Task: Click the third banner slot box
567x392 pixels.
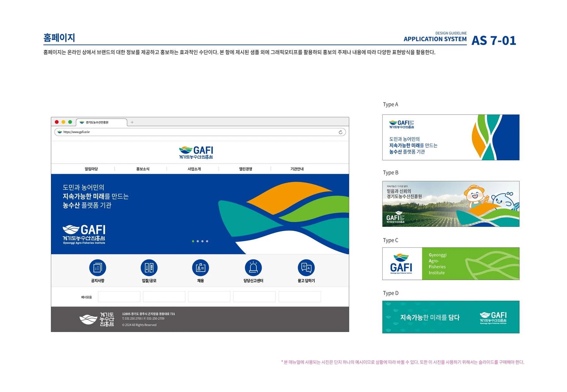Action: 209,297
